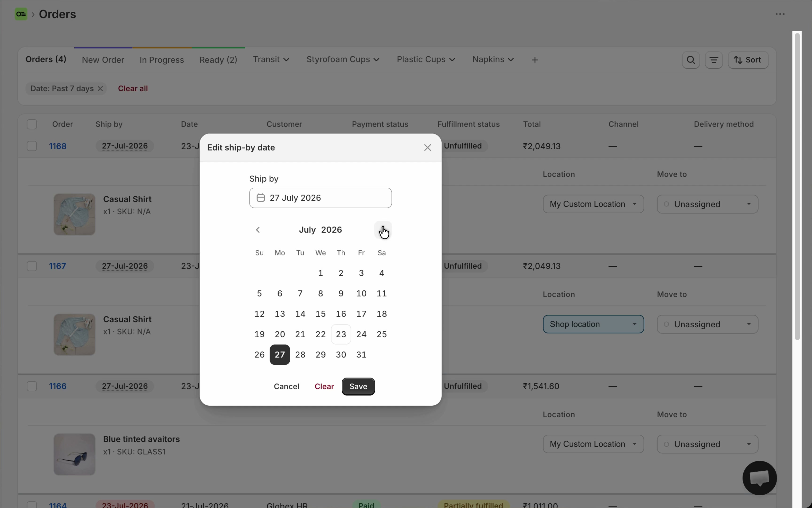Screen dimensions: 812x508
Task: Click the green app logo icon
Action: [x=21, y=14]
